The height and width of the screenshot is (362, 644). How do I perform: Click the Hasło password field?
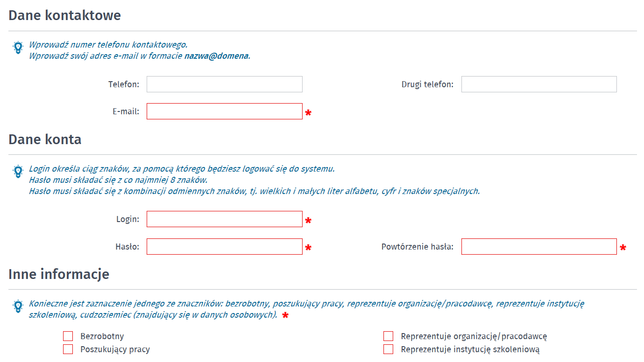click(x=225, y=247)
